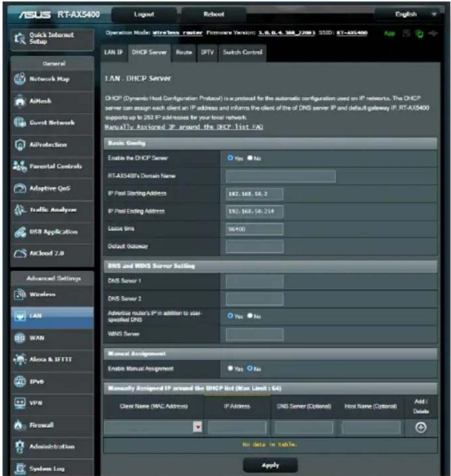451x476 pixels.
Task: Click the Guest Network icon
Action: pos(20,123)
